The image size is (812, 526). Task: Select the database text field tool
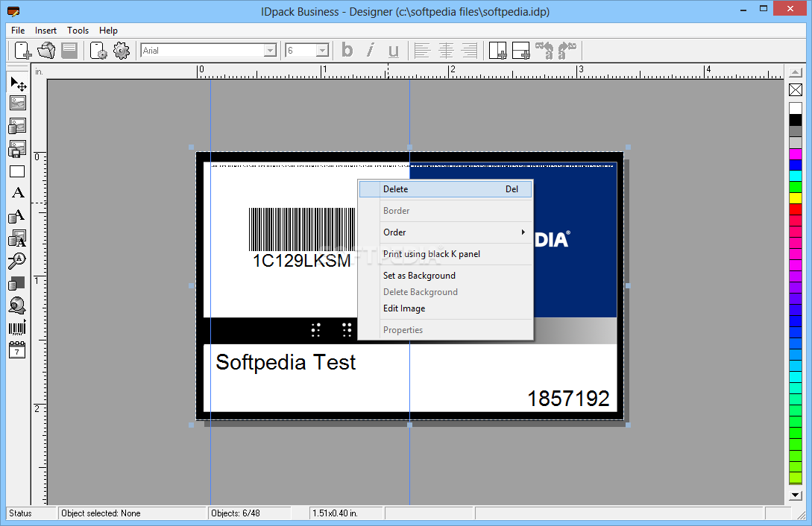pyautogui.click(x=17, y=215)
